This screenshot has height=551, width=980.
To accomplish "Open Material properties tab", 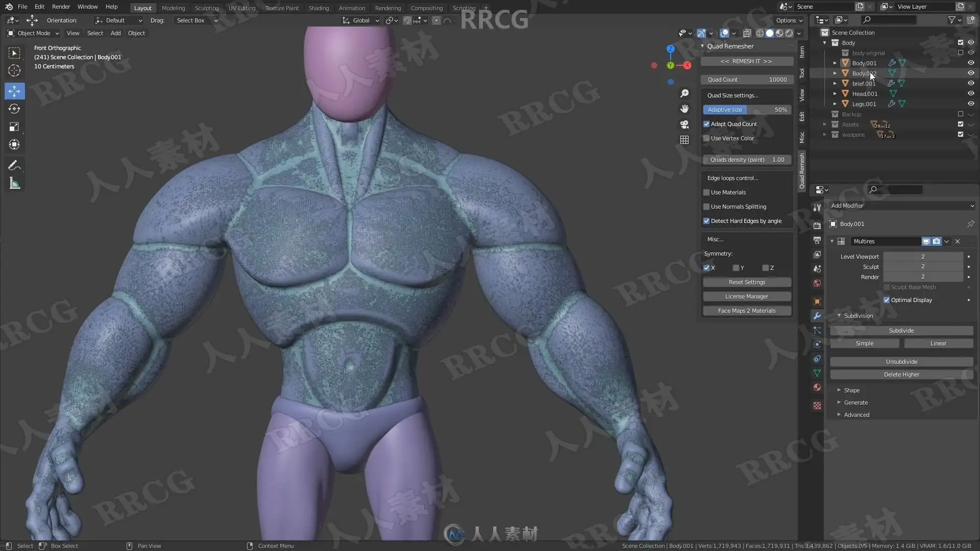I will click(x=817, y=387).
